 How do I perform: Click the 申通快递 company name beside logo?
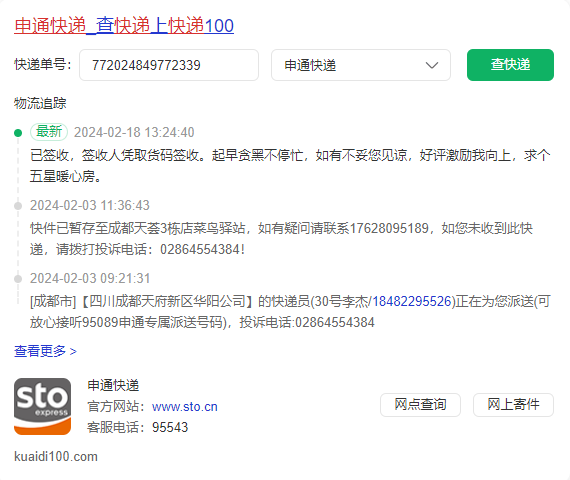coord(113,385)
